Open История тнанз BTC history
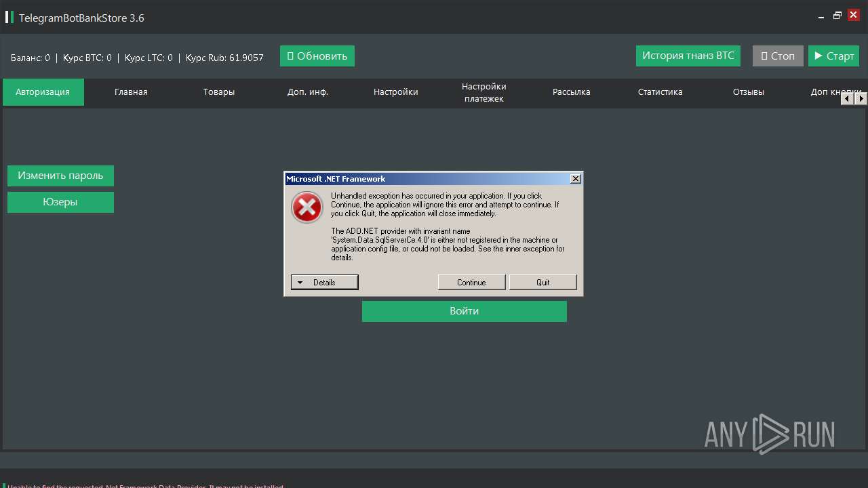 click(x=688, y=56)
